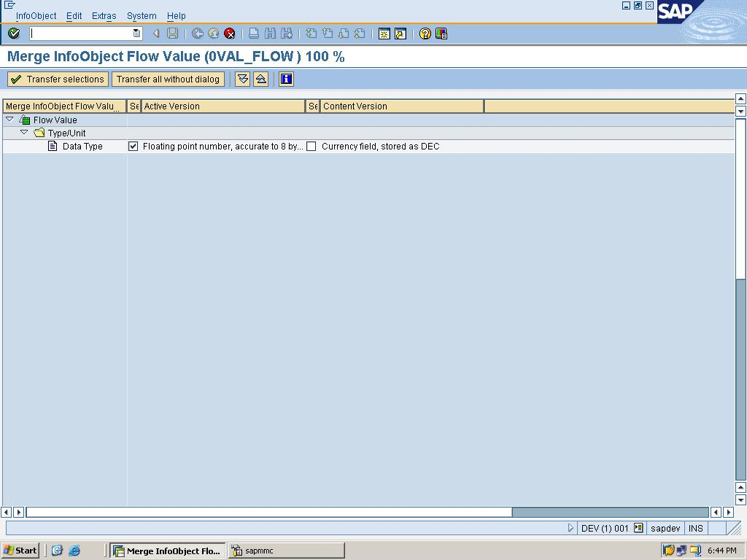Click the red Cancel icon

[230, 34]
